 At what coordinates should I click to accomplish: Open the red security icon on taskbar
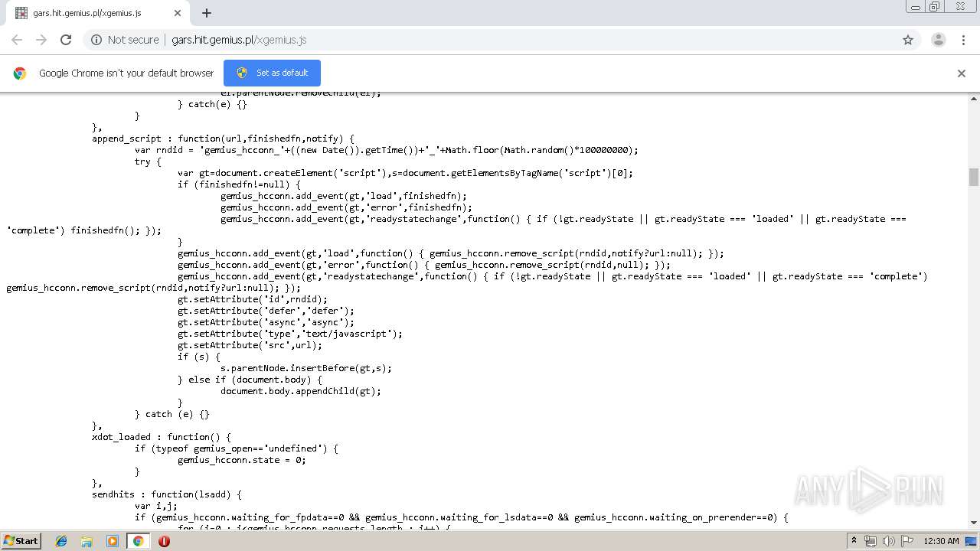164,541
